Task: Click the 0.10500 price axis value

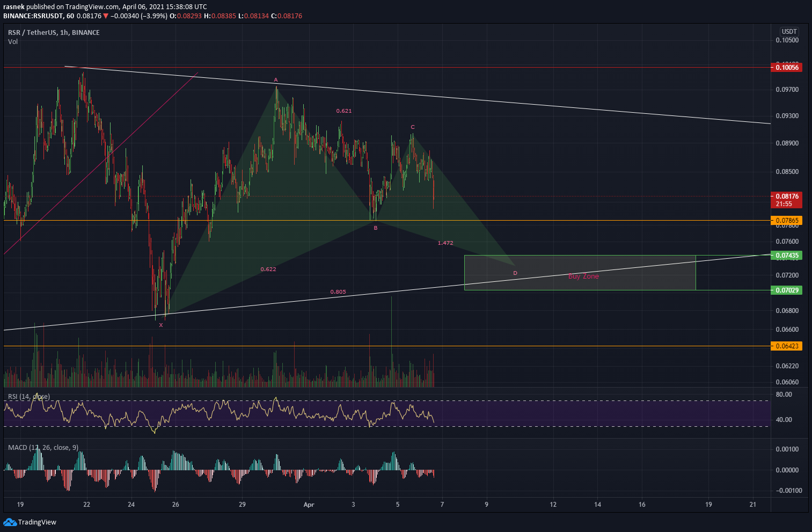Action: coord(787,40)
